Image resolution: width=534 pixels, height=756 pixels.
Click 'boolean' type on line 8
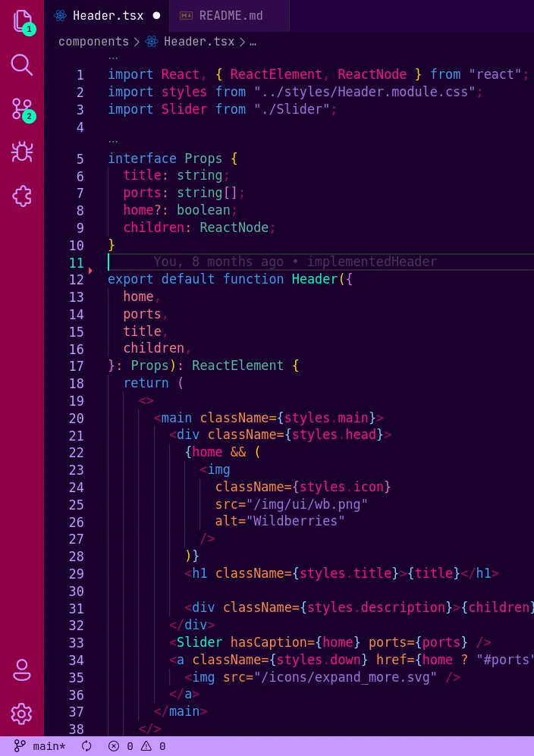point(203,210)
